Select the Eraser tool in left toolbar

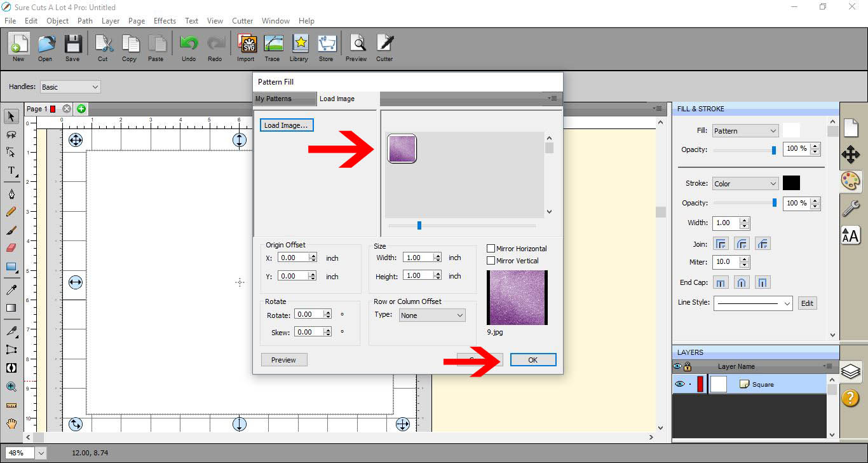coord(11,247)
